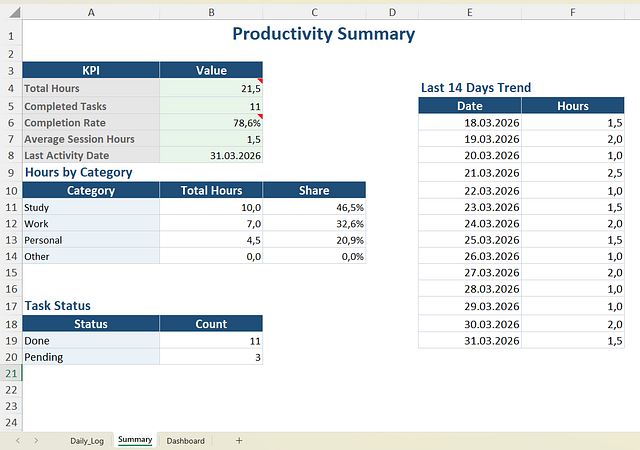This screenshot has height=450, width=640.
Task: Click the 21.03.2026 date cell
Action: (470, 172)
